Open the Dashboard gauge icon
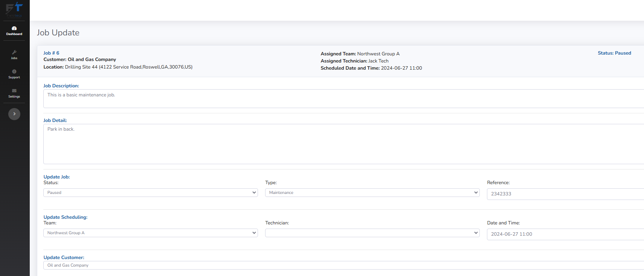The width and height of the screenshot is (644, 276). click(14, 28)
